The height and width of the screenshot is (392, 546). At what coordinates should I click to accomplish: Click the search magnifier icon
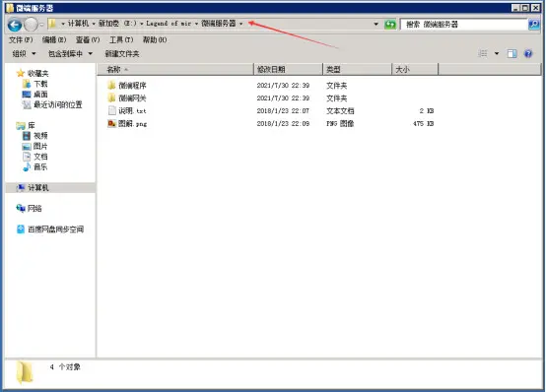point(534,24)
